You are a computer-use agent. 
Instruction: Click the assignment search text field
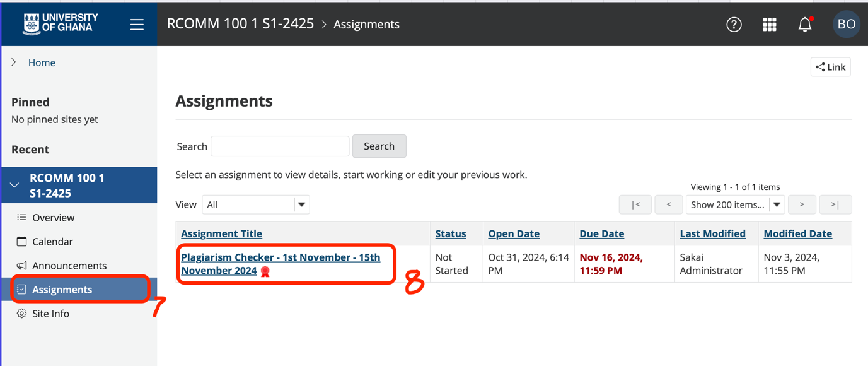pos(280,146)
